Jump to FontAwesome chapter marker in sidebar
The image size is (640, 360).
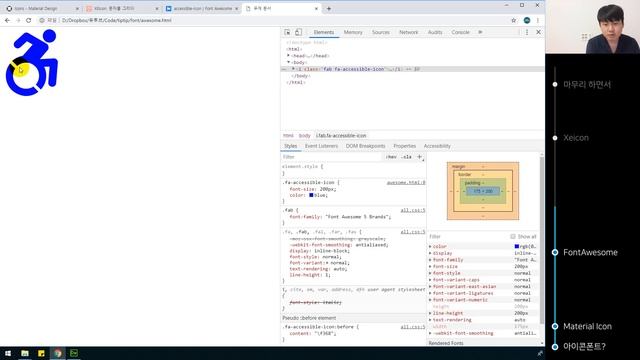click(x=555, y=253)
